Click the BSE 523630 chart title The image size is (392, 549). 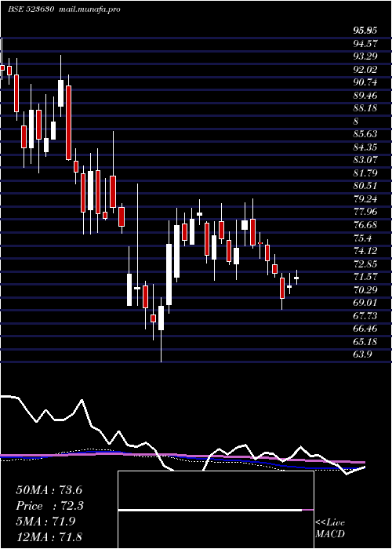[31, 9]
